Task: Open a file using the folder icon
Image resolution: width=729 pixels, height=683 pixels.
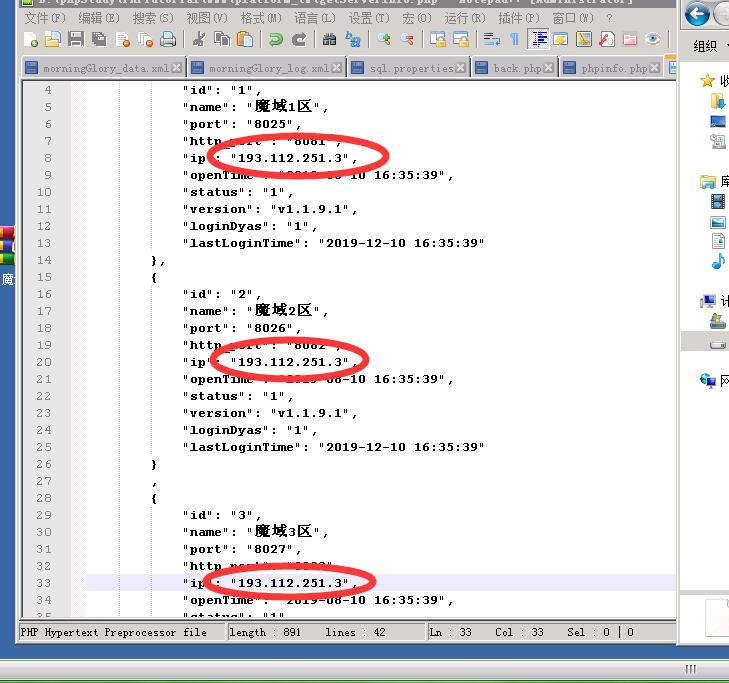Action: click(53, 40)
